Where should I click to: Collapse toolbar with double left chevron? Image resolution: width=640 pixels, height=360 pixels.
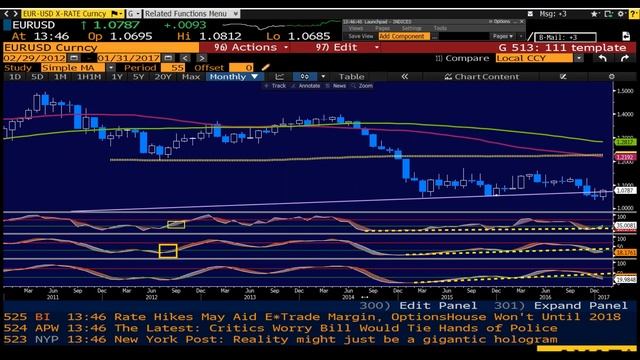[x=404, y=77]
